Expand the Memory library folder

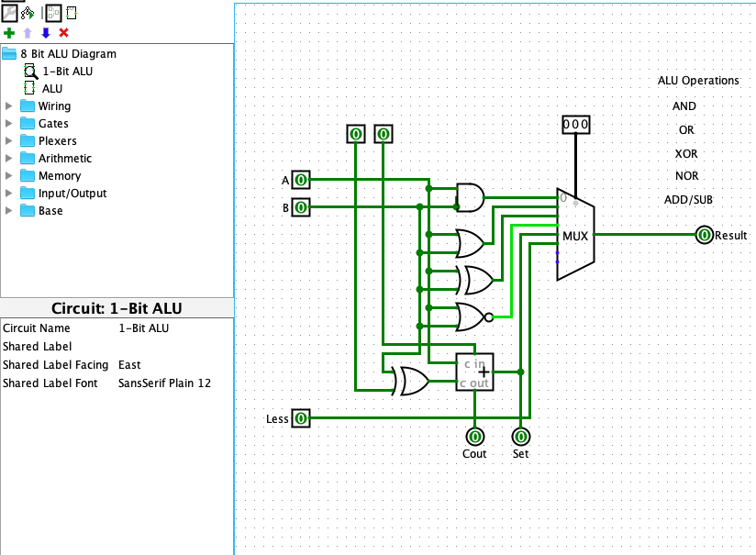coord(8,175)
